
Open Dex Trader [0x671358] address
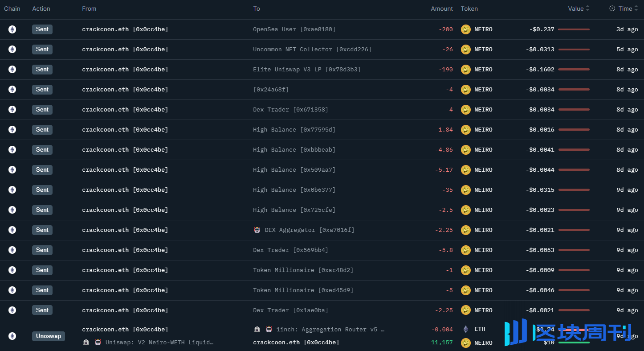click(290, 110)
